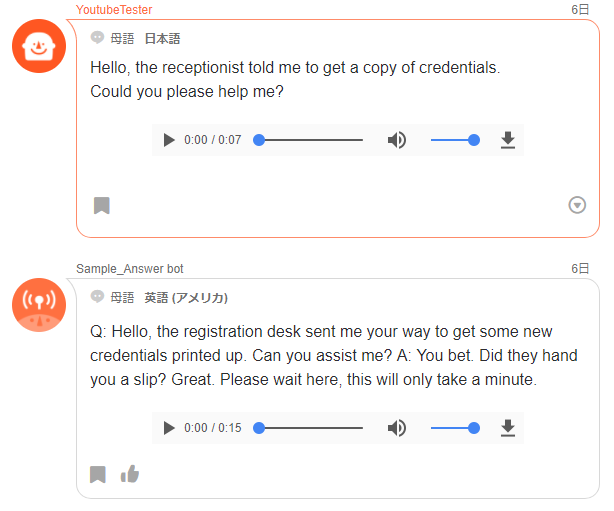Adjust volume slider on Sample_Answer bot audio
The width and height of the screenshot is (614, 511).
click(455, 428)
